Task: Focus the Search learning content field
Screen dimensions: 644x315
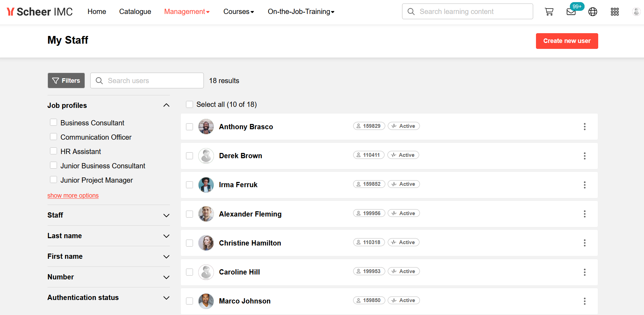Action: click(x=467, y=12)
